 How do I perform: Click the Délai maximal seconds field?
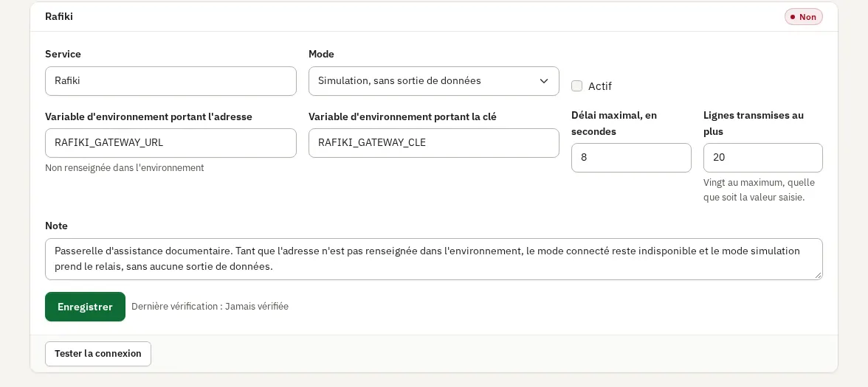coord(631,158)
